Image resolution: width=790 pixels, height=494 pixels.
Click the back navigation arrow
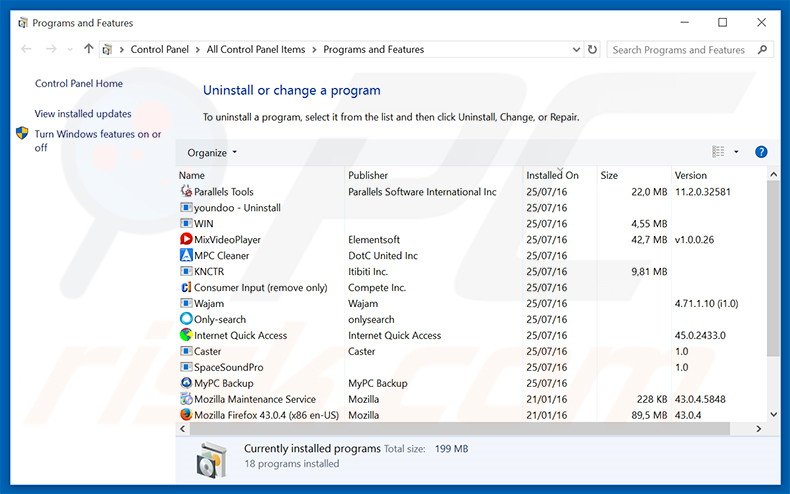click(26, 49)
